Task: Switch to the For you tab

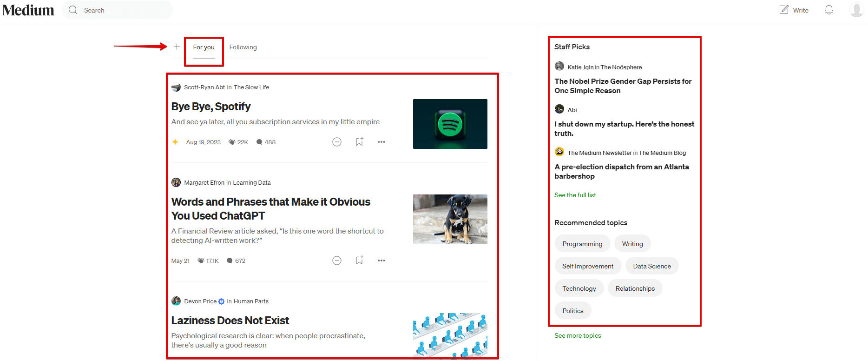Action: click(x=204, y=47)
